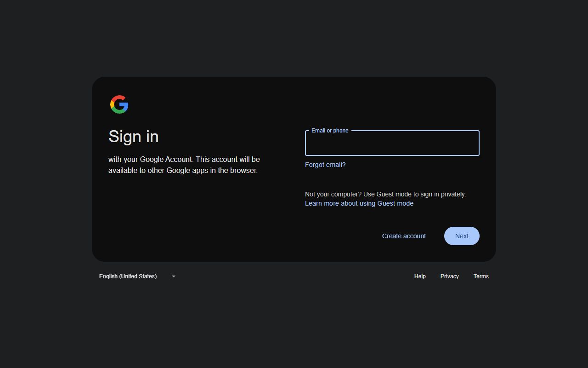Screen dimensions: 588x368
Task: Focus the Email or phone field
Action: tap(392, 144)
